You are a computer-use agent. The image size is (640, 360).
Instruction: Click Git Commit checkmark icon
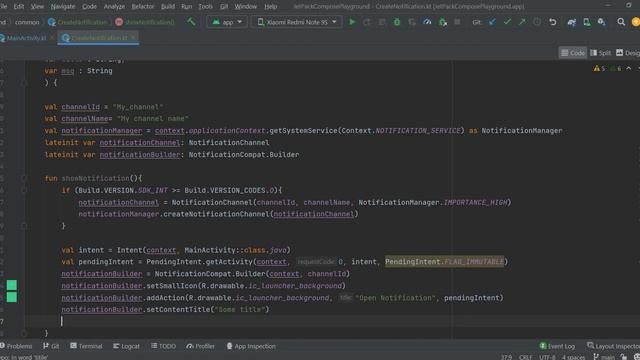pos(507,22)
